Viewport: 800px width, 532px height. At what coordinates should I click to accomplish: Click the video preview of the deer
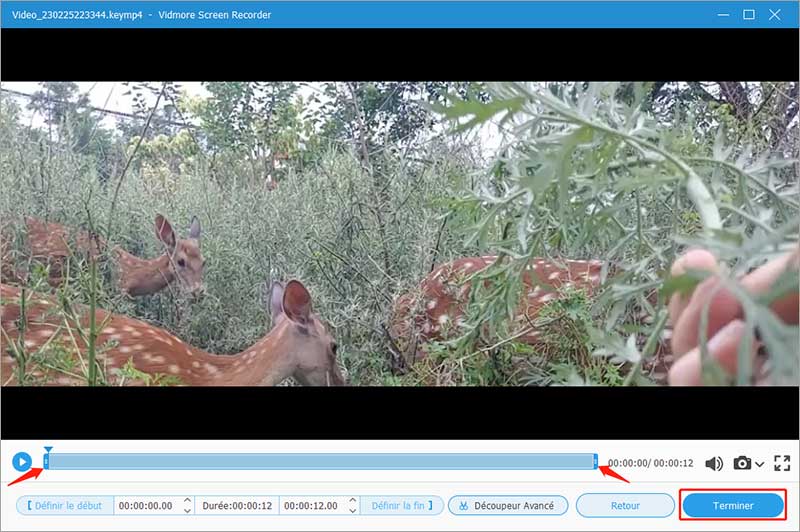pyautogui.click(x=400, y=235)
